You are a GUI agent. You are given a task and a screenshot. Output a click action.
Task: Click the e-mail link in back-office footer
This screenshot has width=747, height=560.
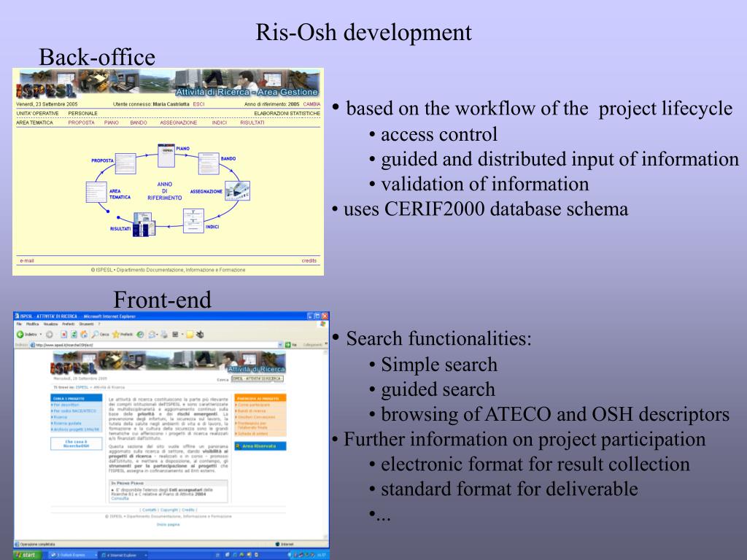click(x=27, y=261)
